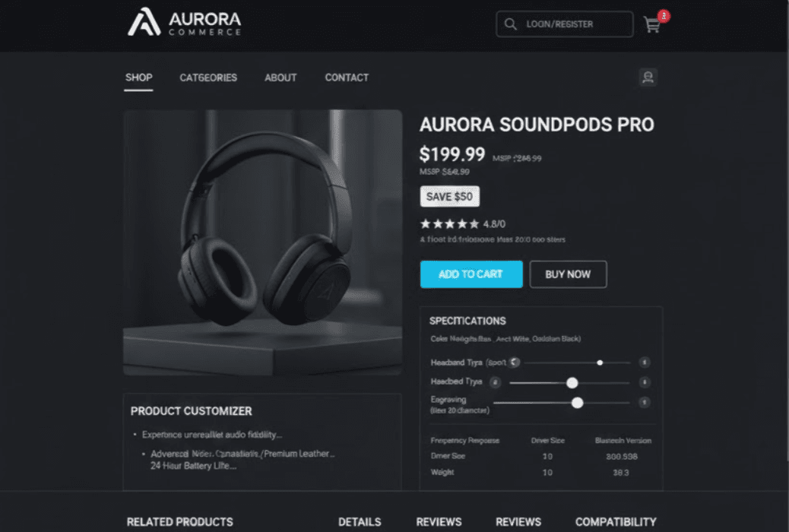Go to the Shop tab
789x532 pixels.
point(139,78)
